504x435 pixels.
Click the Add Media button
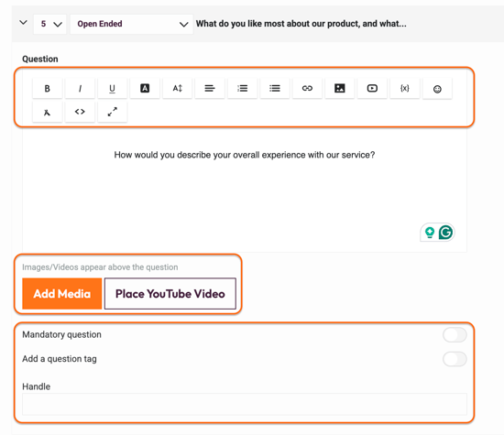(62, 294)
